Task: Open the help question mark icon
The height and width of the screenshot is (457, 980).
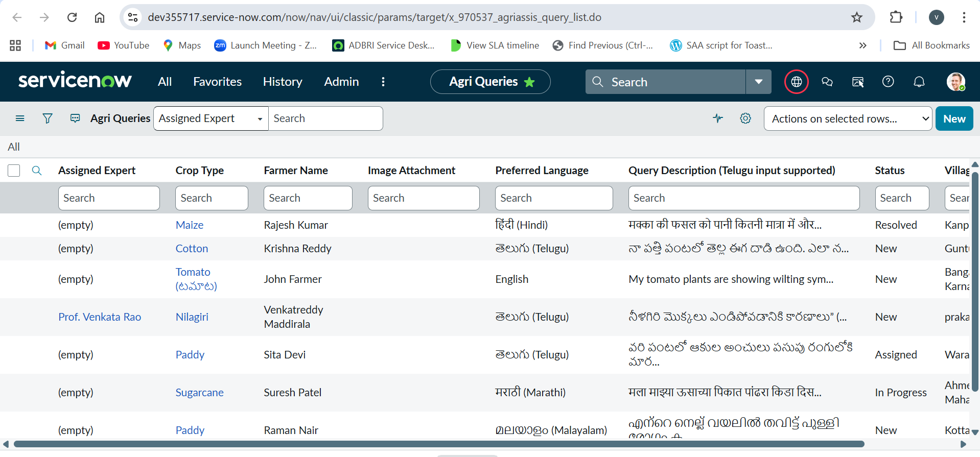Action: coord(888,82)
